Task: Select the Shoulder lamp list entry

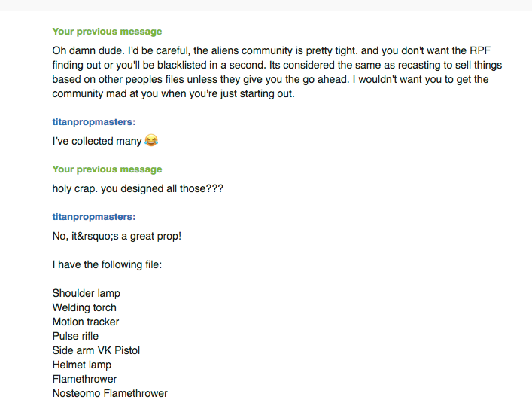Action: pos(87,293)
